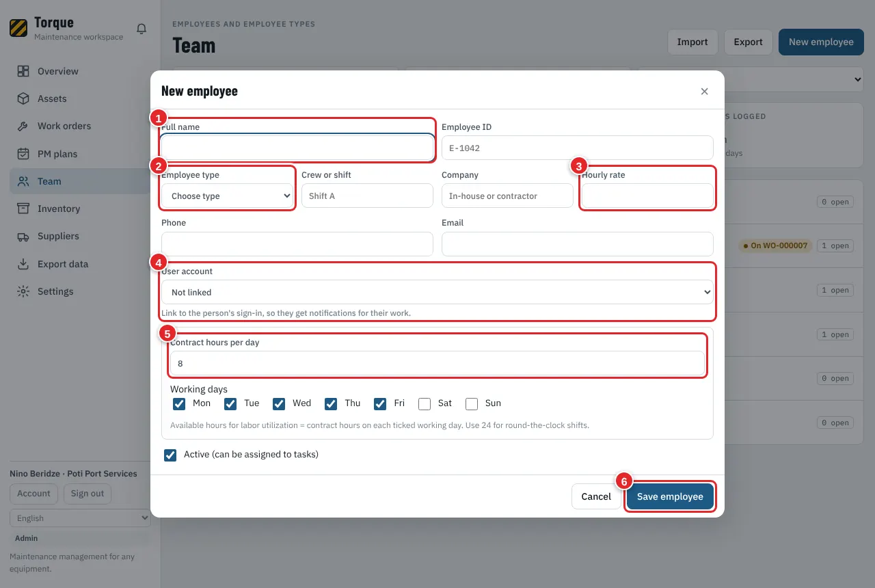
Task: Click the Export data download icon
Action: click(x=23, y=264)
